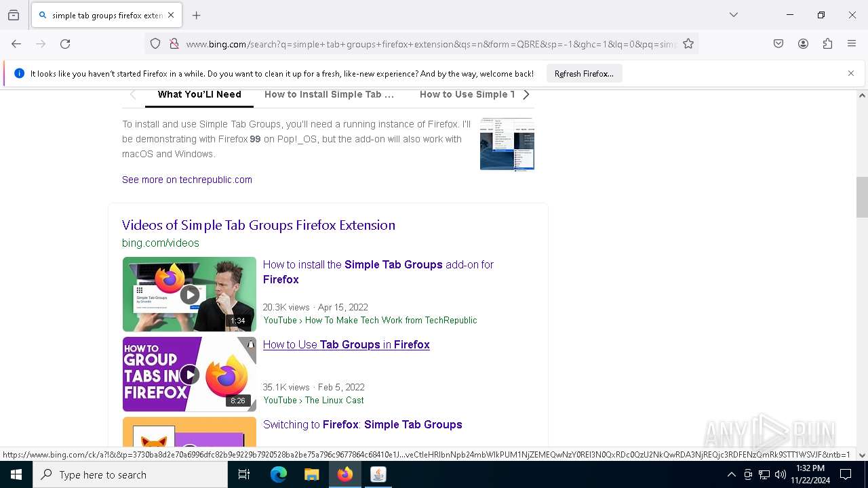Dismiss the refresh Firefox notification
Screen dimensions: 868x488
point(851,73)
